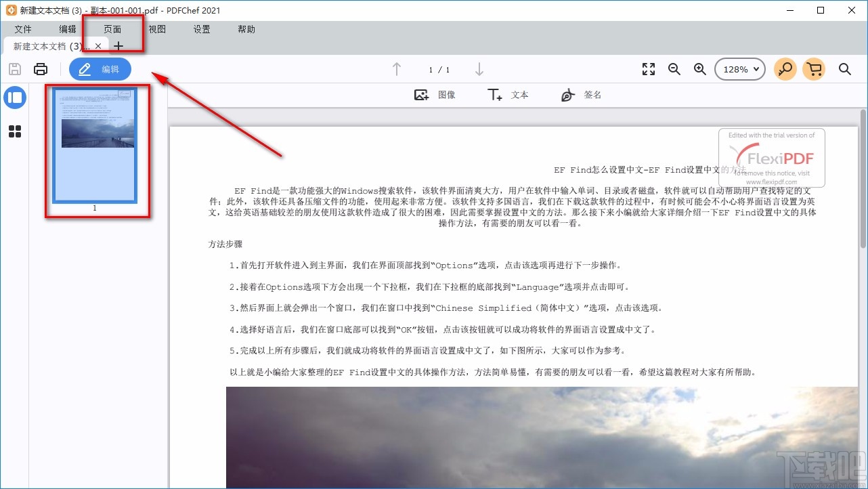Open the zoom percentage dropdown showing 128%
The image size is (868, 489).
(x=739, y=68)
